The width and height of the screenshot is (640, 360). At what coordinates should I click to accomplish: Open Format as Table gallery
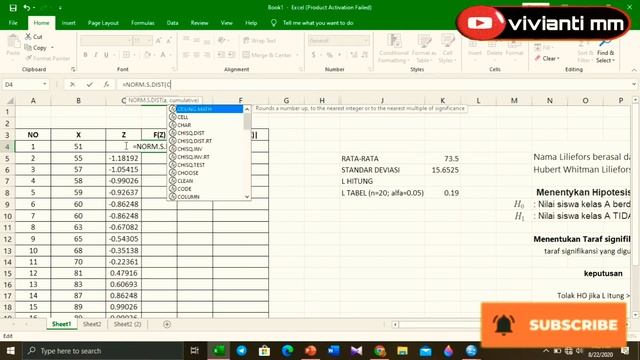click(424, 49)
